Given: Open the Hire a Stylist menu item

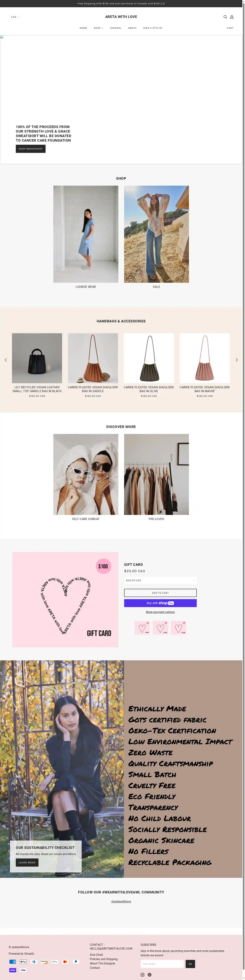Looking at the screenshot, I should [153, 28].
